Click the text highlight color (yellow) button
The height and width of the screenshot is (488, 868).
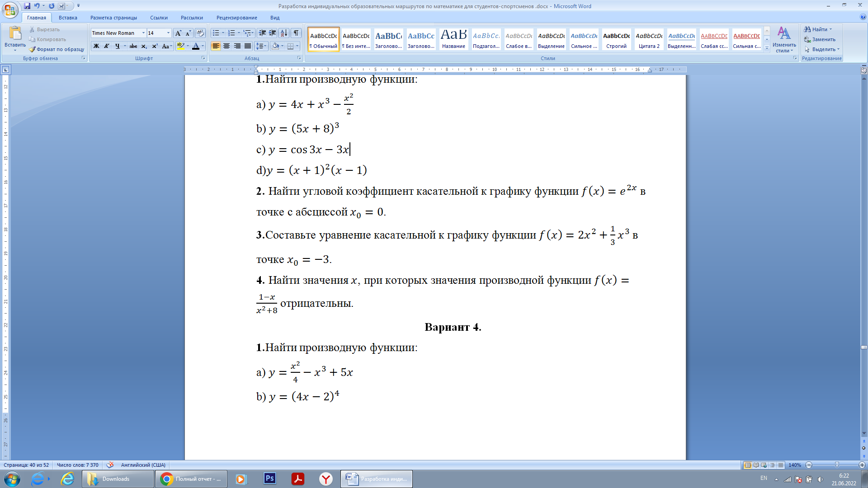click(x=180, y=46)
